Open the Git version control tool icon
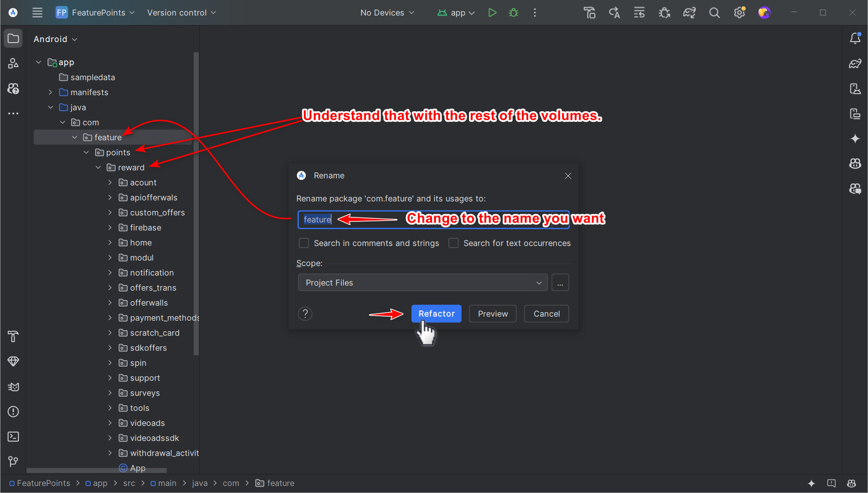 point(14,461)
